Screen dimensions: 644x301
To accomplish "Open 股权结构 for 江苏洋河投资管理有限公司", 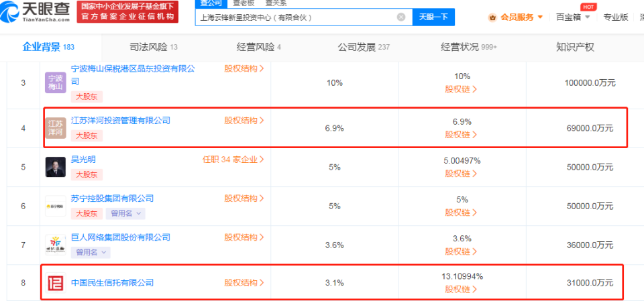I will 244,121.
